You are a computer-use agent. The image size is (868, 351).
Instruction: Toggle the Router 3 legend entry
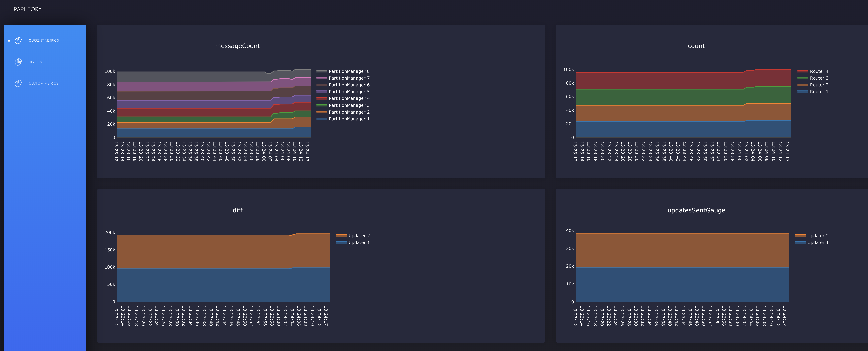coord(819,78)
